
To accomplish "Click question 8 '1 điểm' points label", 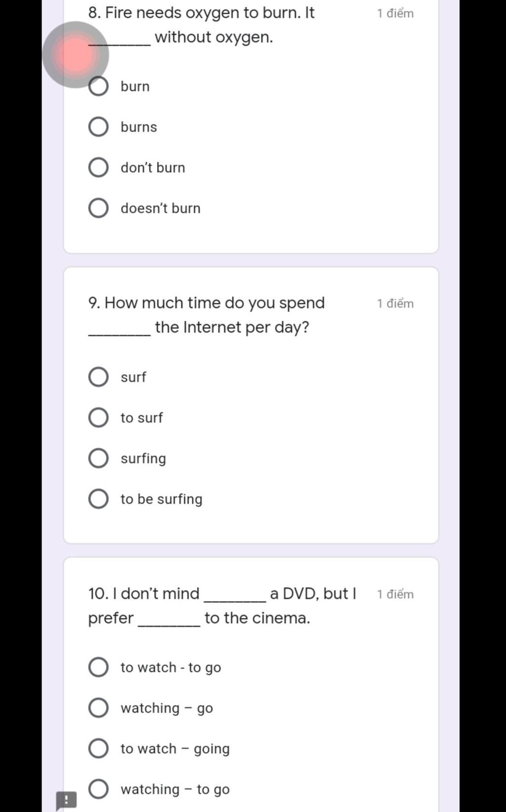I will point(395,13).
